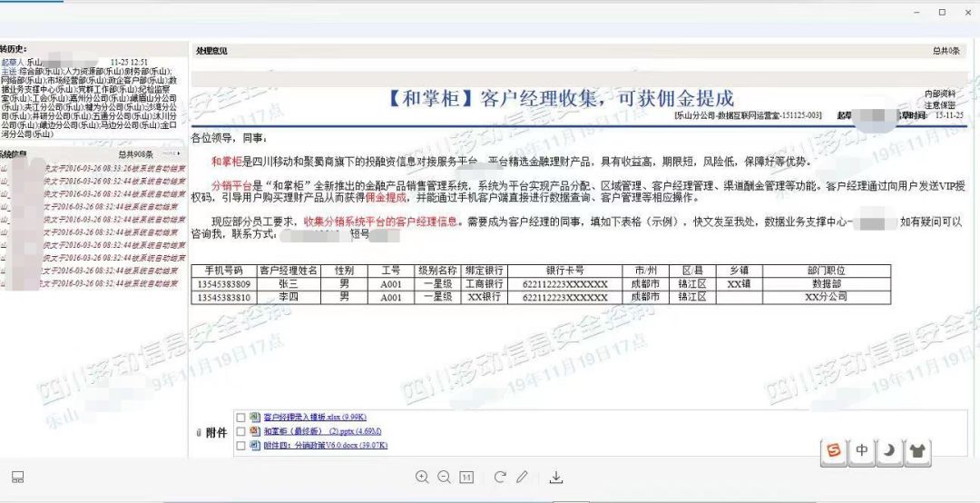980x503 pixels.
Task: Click the PowerPoint icon of 和掌柜 pptx attachment
Action: (x=254, y=431)
